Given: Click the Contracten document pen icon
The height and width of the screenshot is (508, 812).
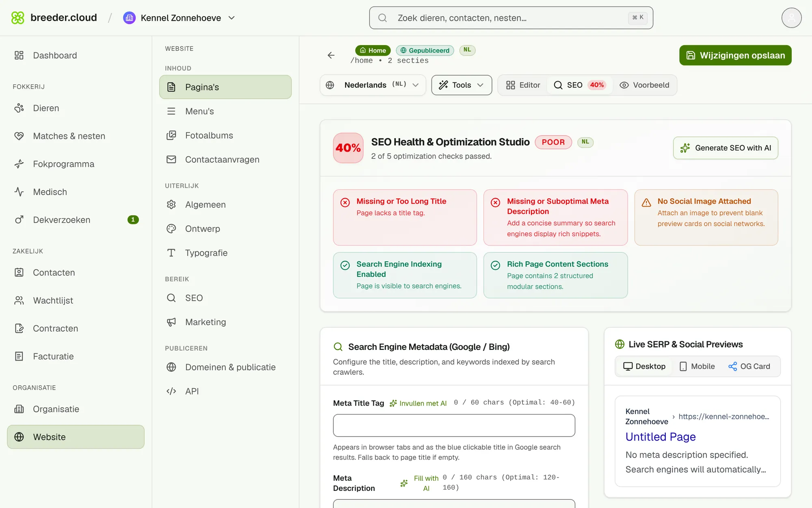Looking at the screenshot, I should pyautogui.click(x=19, y=328).
